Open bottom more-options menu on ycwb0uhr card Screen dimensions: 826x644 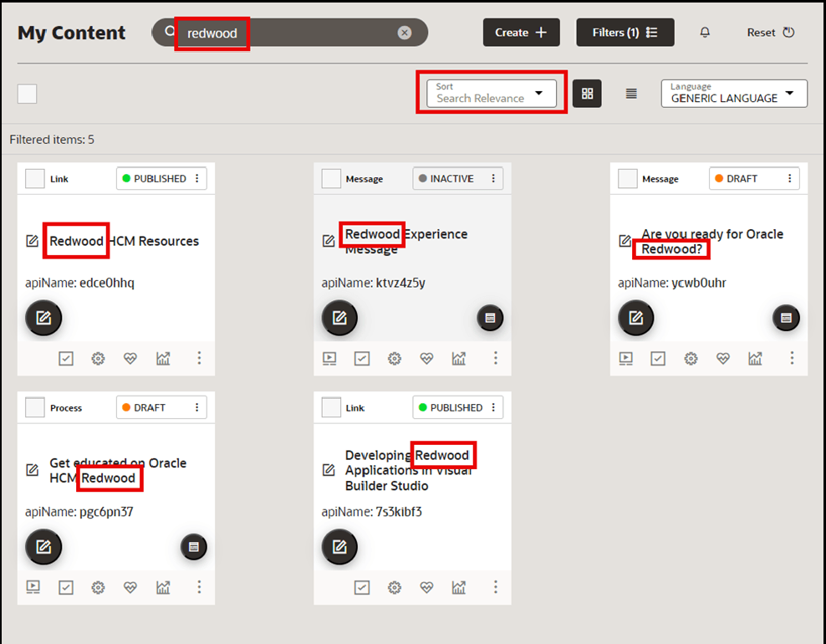coord(792,358)
